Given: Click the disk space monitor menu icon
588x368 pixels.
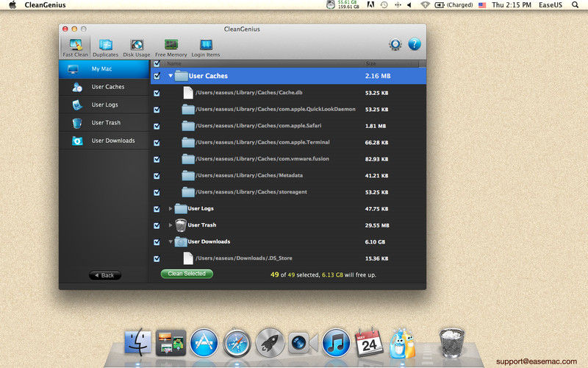Looking at the screenshot, I should (343, 5).
